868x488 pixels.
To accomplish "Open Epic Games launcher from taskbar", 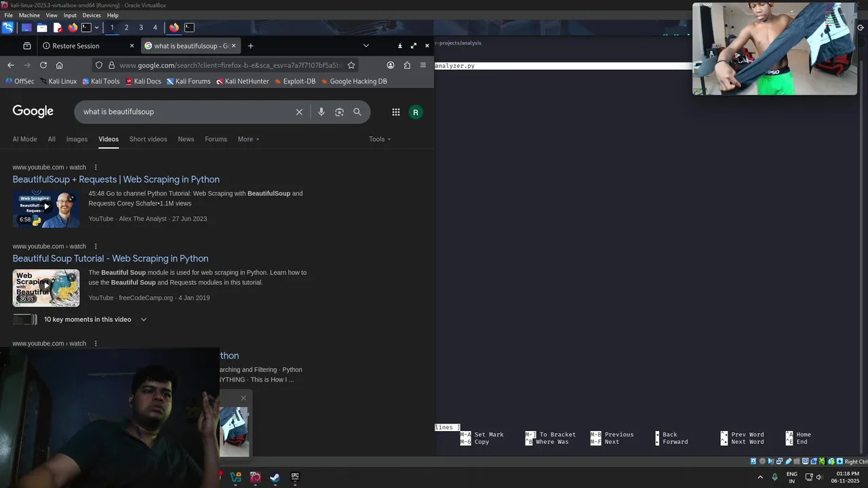I will 295,477.
